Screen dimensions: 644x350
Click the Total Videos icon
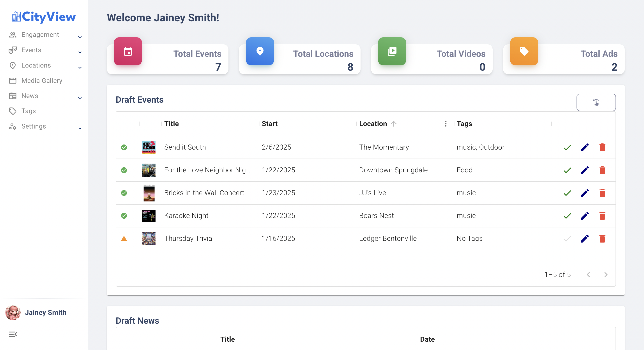(x=392, y=51)
